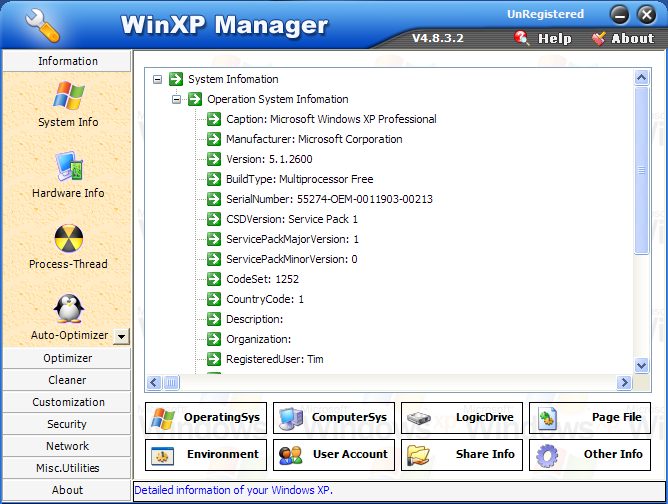
Task: Select the "BuildType: Multiprocessor Free" row
Action: (x=299, y=179)
